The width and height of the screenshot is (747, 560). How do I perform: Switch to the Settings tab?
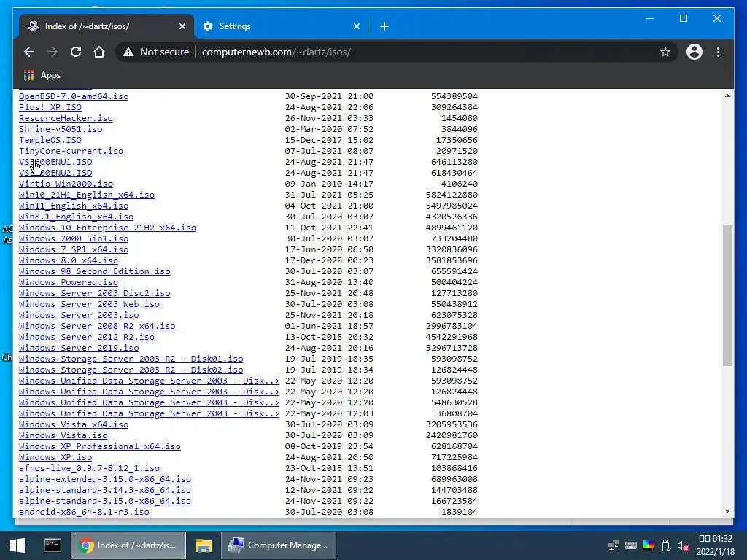279,26
